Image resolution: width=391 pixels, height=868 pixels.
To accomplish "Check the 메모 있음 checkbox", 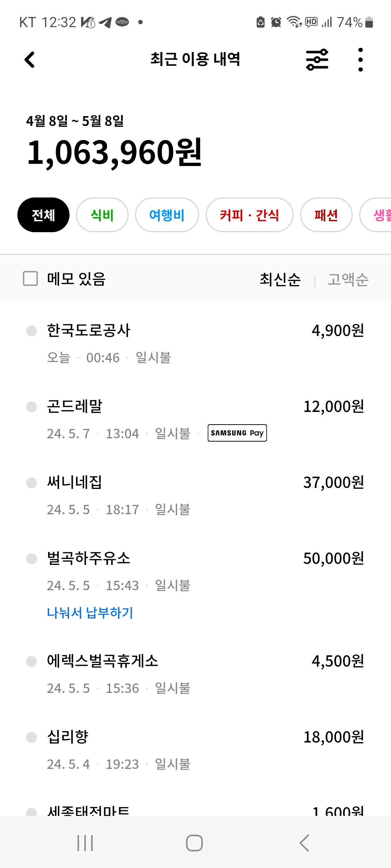I will click(x=30, y=279).
